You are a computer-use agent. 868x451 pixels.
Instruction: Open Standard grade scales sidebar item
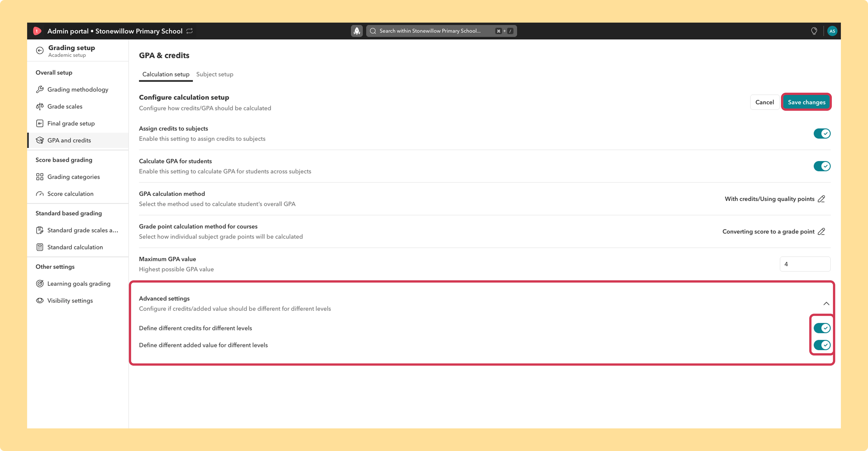pyautogui.click(x=78, y=230)
